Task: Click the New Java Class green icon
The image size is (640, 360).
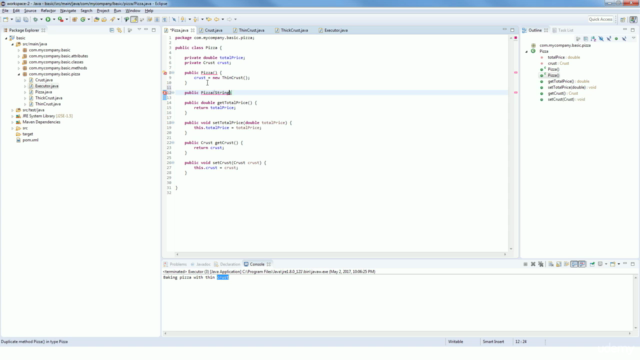Action: pos(83,19)
